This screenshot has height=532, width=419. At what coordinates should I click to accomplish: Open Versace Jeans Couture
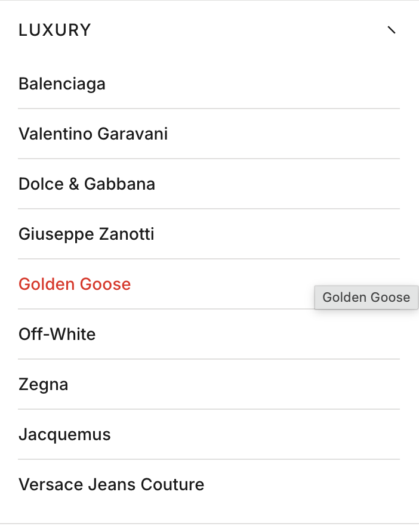coord(111,484)
